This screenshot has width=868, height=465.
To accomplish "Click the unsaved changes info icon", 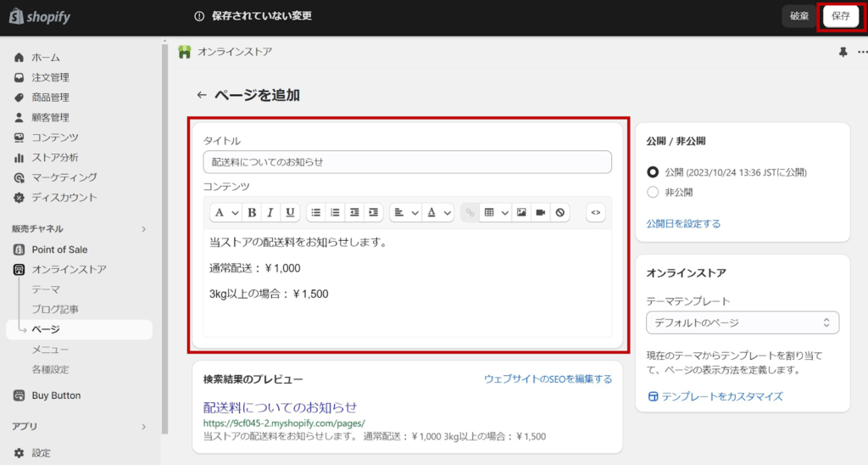I will coord(199,16).
